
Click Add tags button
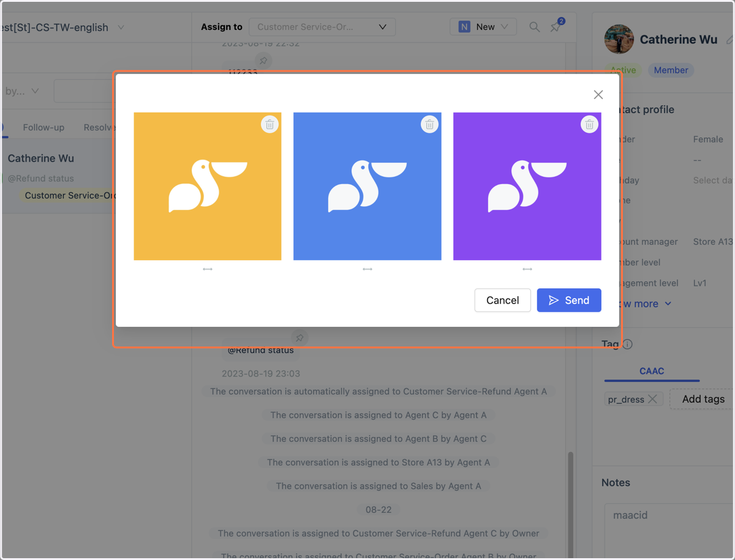pyautogui.click(x=703, y=399)
